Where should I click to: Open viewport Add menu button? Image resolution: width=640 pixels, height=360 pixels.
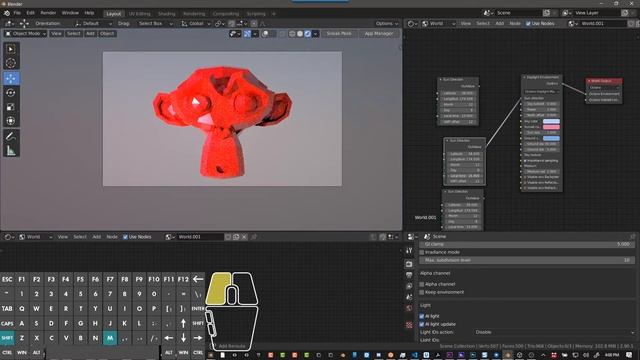point(90,34)
